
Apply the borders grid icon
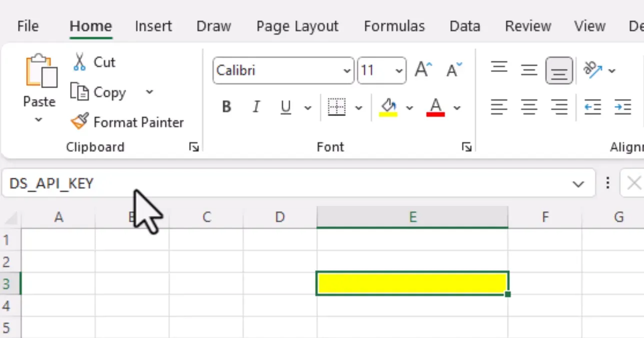(337, 107)
